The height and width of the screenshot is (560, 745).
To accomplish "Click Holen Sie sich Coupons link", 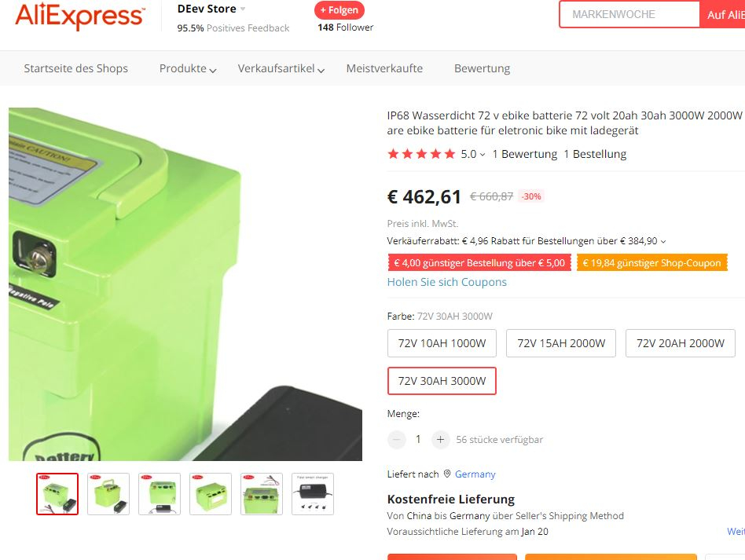I will [446, 282].
